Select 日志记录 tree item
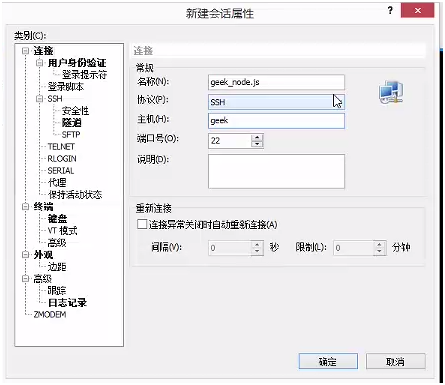Image resolution: width=445 pixels, height=385 pixels. click(x=67, y=303)
